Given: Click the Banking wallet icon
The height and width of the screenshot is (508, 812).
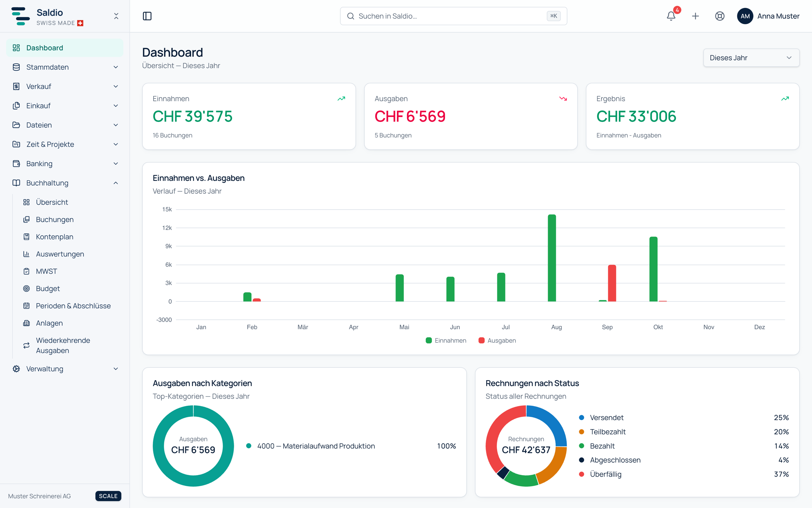Looking at the screenshot, I should coord(16,164).
